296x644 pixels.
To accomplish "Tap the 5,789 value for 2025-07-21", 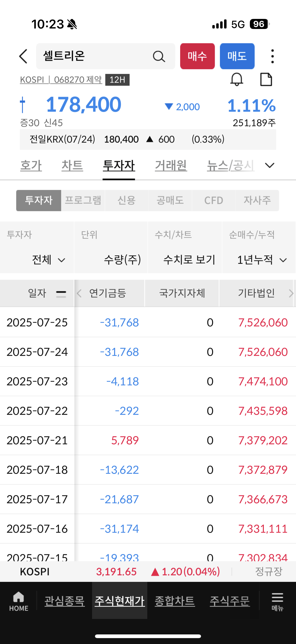I will (125, 440).
